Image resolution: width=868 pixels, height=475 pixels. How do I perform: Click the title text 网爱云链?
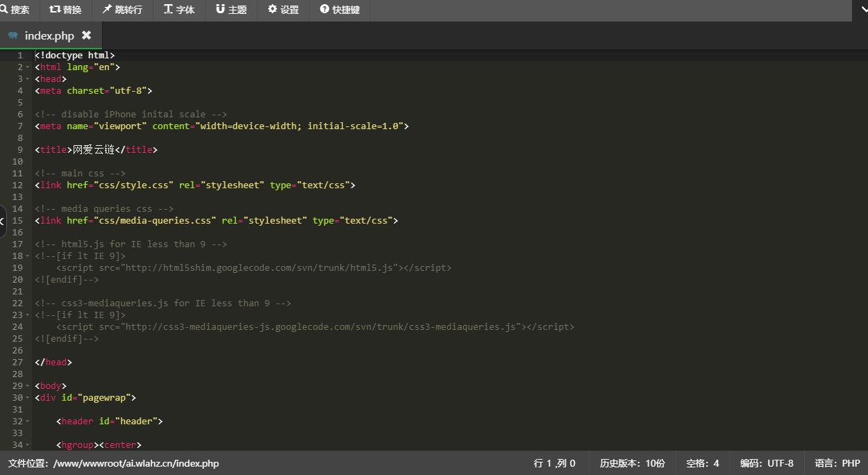pyautogui.click(x=93, y=150)
